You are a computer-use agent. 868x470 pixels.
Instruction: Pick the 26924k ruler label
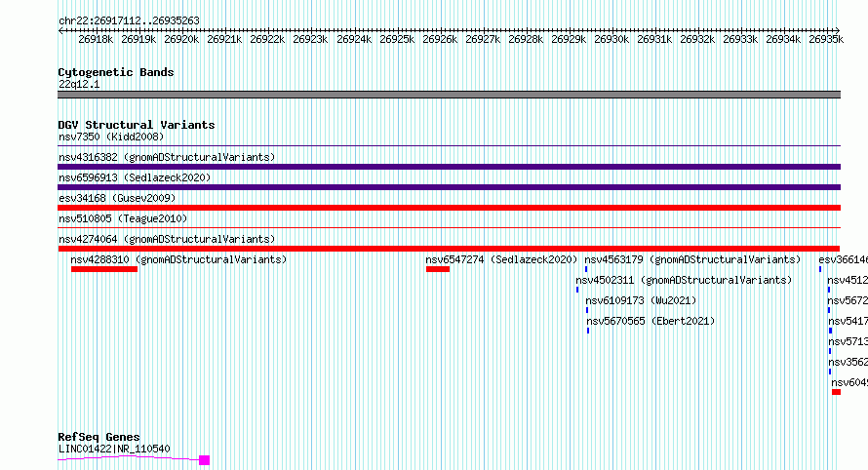coord(354,39)
